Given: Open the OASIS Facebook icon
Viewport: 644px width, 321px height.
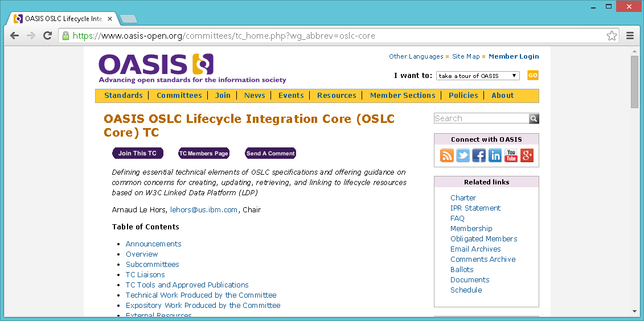Looking at the screenshot, I should [x=479, y=155].
